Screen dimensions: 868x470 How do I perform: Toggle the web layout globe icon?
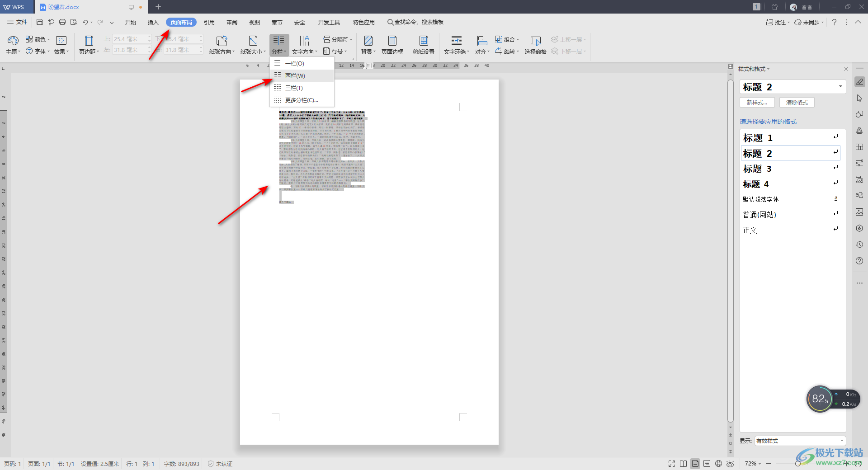click(x=719, y=464)
